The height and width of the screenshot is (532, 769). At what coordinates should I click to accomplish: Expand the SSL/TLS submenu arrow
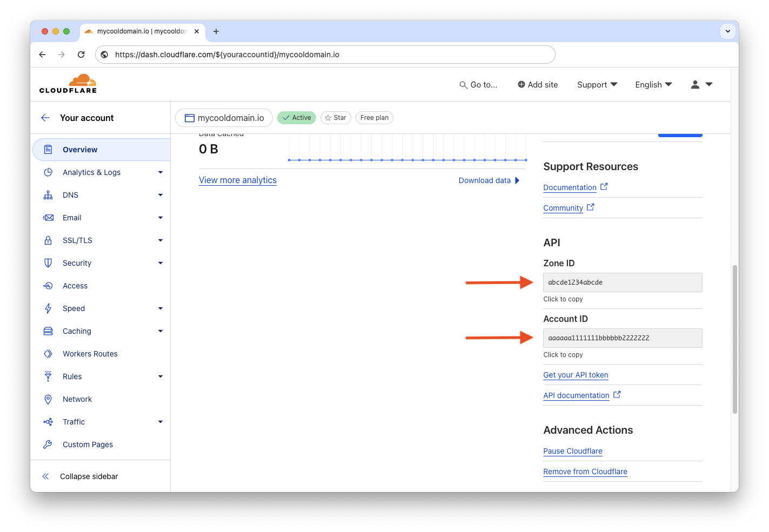[161, 240]
